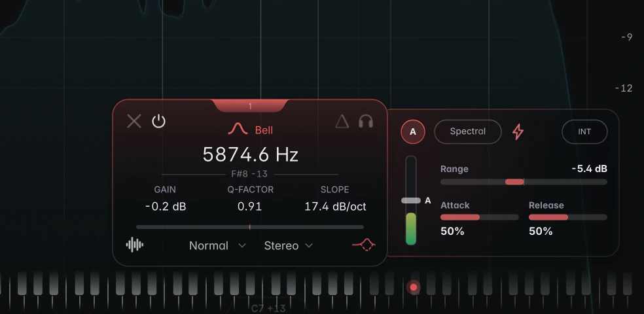Enable Spectral mode button
This screenshot has width=644, height=314.
click(x=468, y=131)
